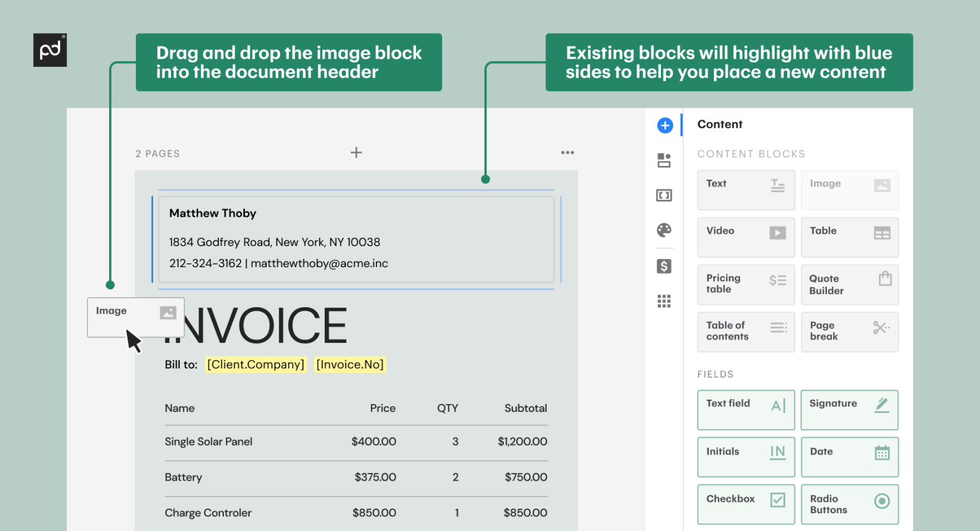Select the Pricing dollar-sign sidebar icon

(664, 266)
